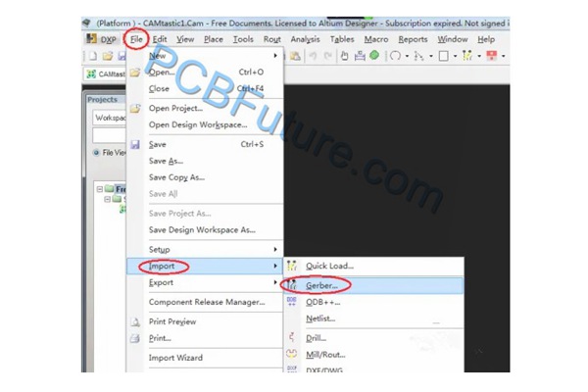
Task: Open the Tables menu in menu bar
Action: pyautogui.click(x=342, y=39)
